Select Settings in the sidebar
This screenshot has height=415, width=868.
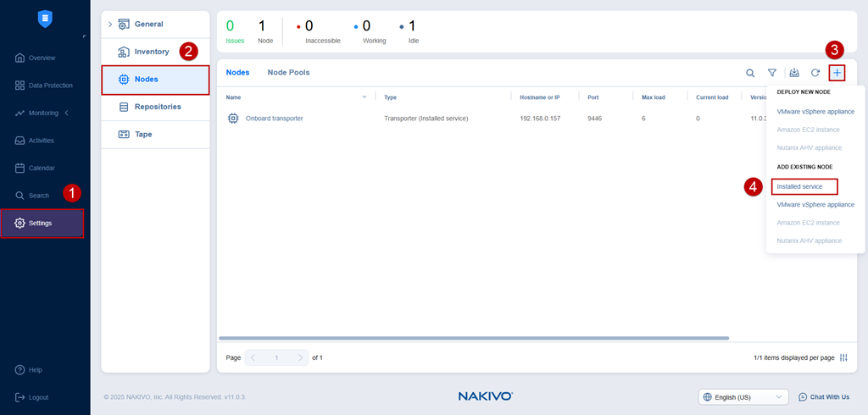42,223
